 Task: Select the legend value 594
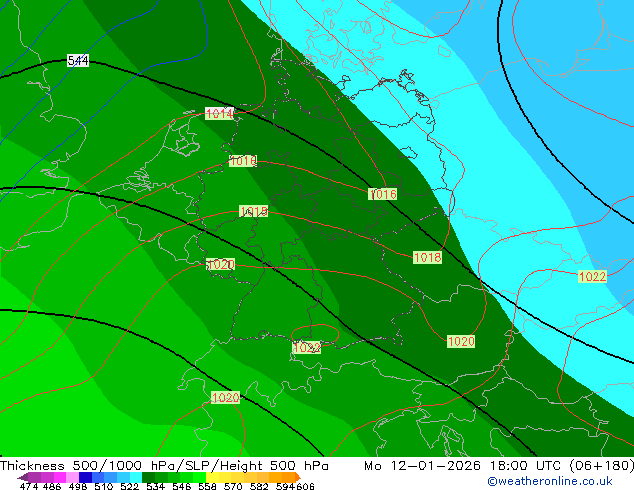coord(285,486)
